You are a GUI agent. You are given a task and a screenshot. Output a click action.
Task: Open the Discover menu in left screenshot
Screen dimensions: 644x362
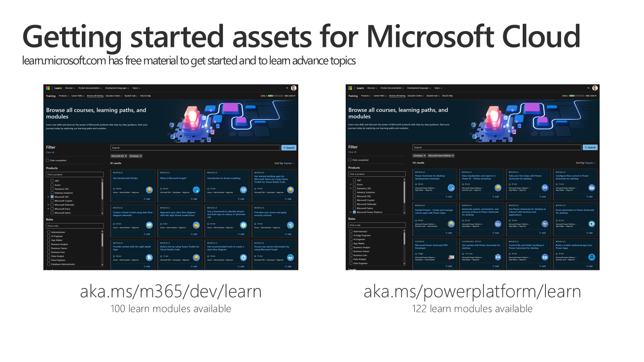coord(70,88)
